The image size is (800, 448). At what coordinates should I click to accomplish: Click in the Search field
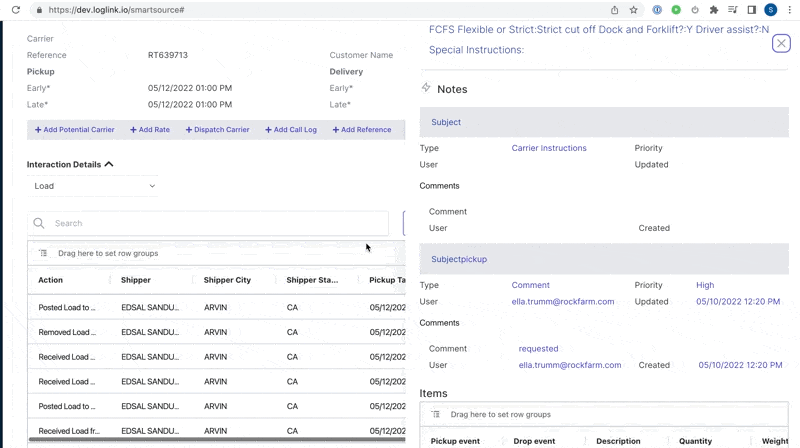215,224
